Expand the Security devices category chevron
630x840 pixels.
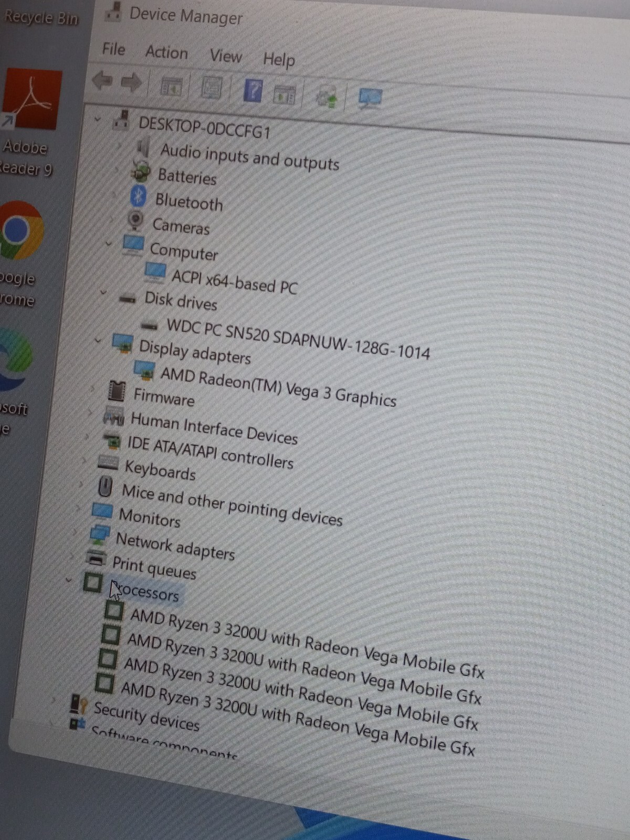pos(54,700)
